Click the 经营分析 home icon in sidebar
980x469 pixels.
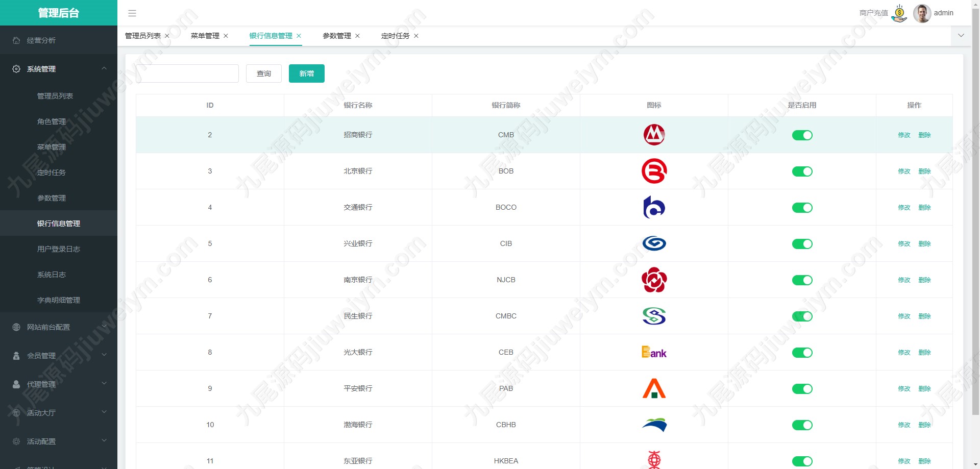(x=16, y=40)
